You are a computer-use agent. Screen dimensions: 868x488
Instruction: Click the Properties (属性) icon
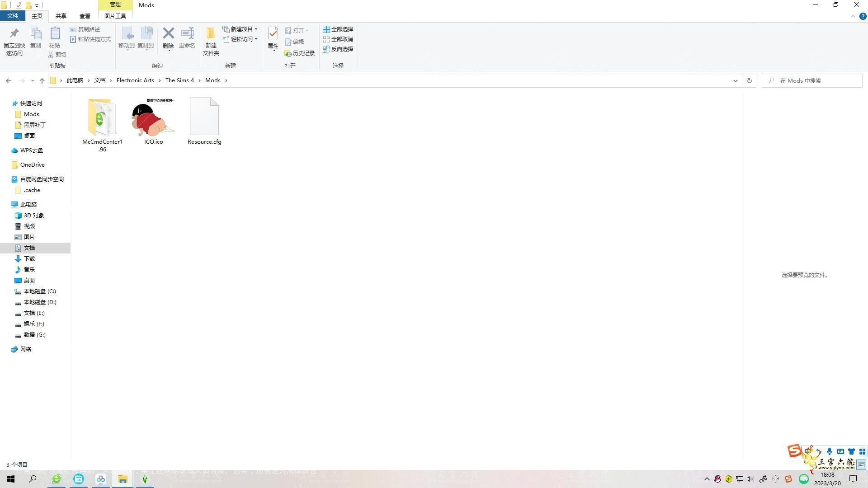coord(273,34)
